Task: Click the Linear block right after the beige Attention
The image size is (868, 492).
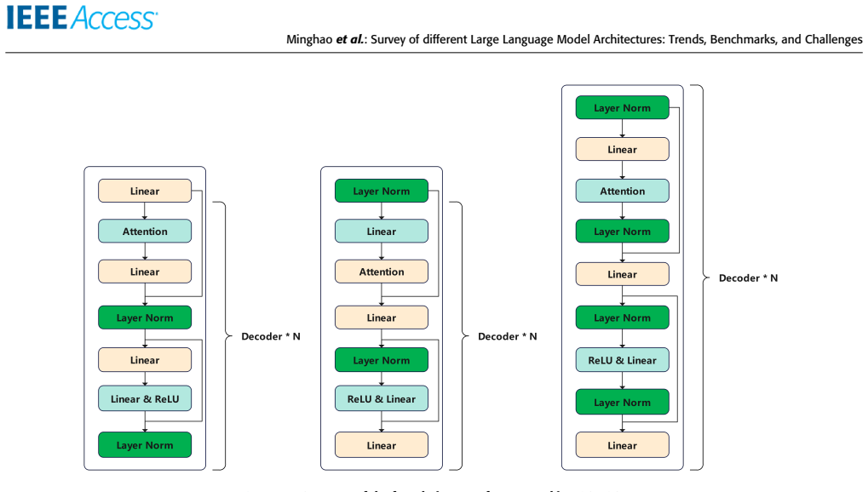Action: (382, 318)
